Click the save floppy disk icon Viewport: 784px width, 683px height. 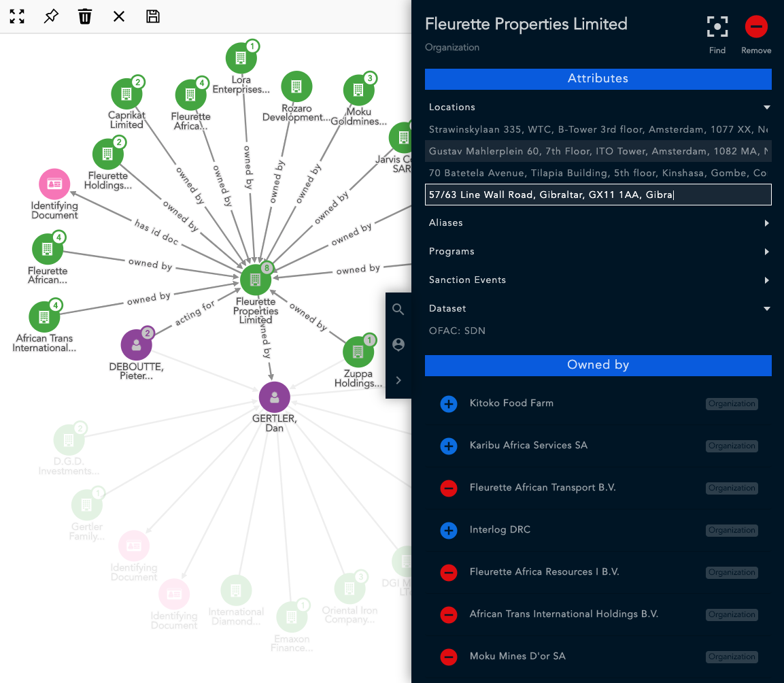153,16
